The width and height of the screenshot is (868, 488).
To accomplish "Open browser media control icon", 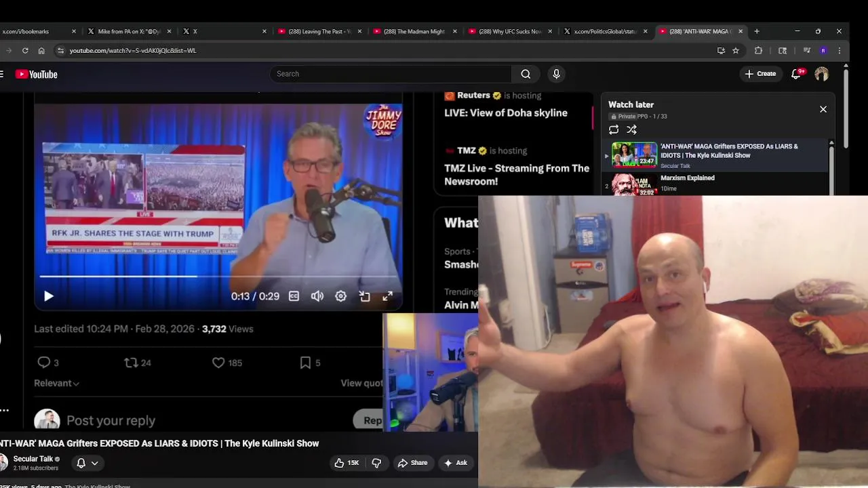I will coord(806,50).
